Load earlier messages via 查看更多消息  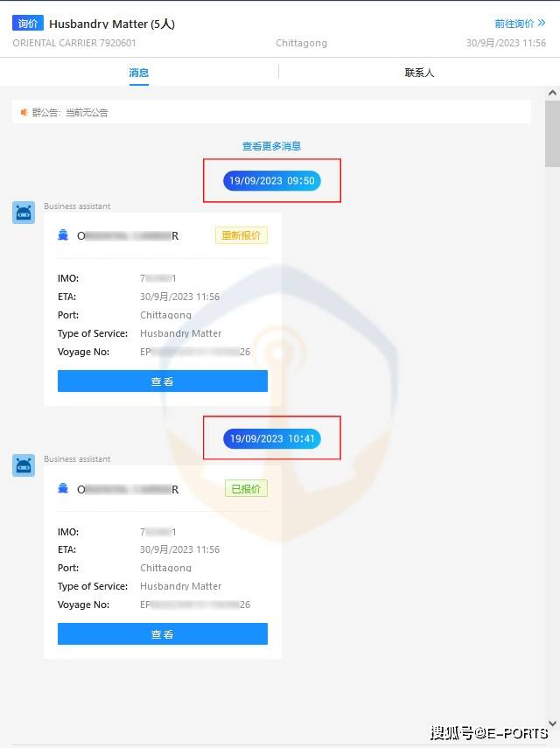(x=271, y=146)
